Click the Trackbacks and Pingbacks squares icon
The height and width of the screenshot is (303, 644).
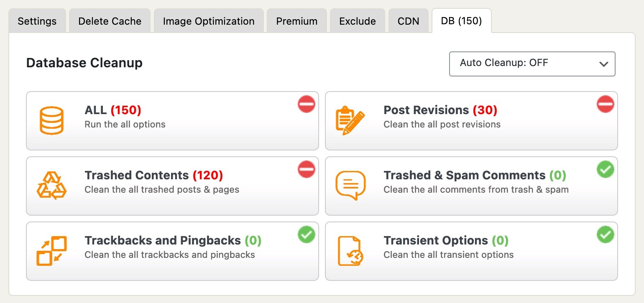point(51,251)
